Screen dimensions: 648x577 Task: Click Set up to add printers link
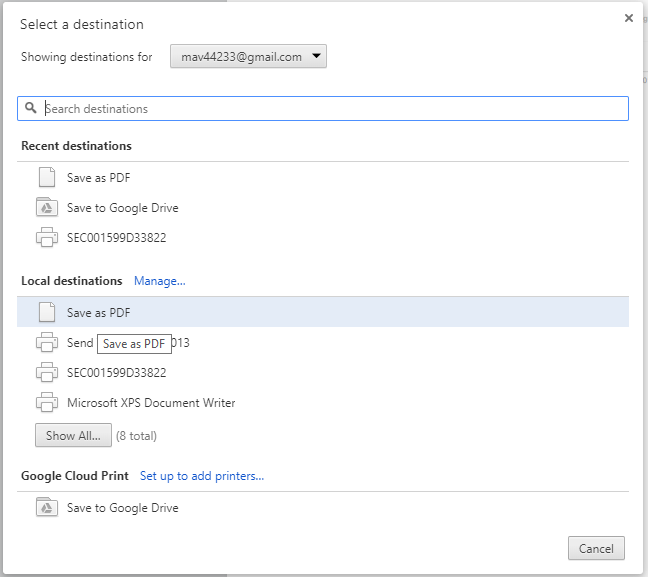[202, 476]
